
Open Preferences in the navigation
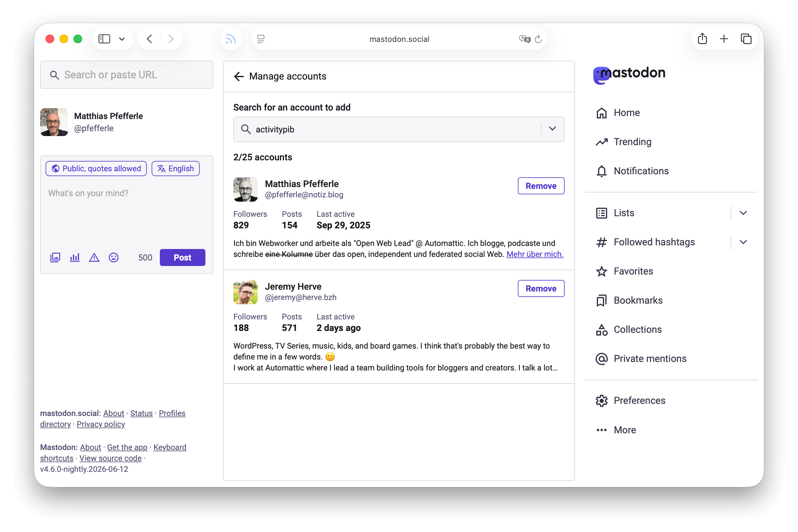click(x=631, y=401)
